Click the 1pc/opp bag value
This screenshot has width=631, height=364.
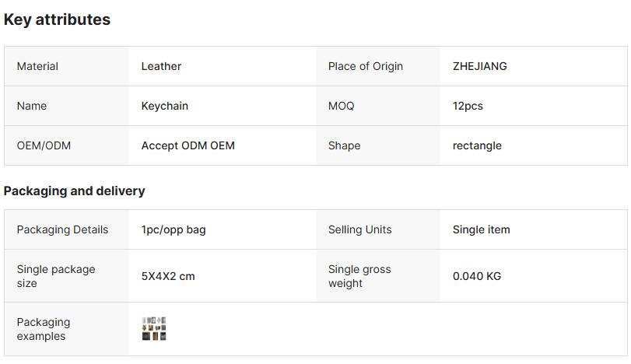(174, 229)
